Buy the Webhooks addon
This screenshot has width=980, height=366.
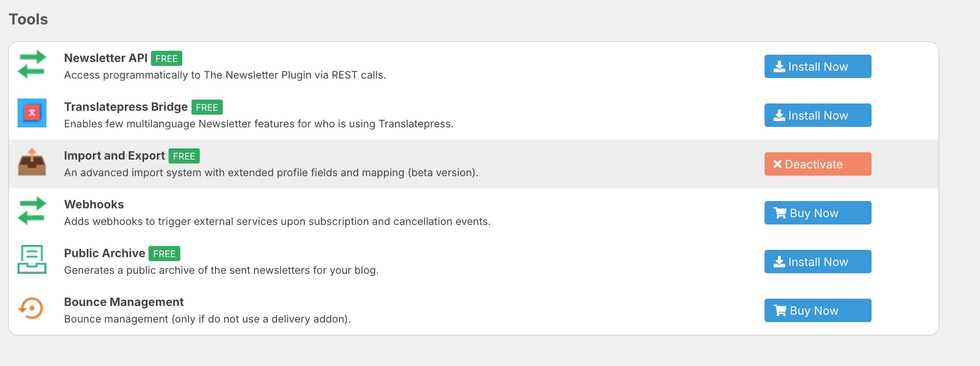pyautogui.click(x=818, y=213)
